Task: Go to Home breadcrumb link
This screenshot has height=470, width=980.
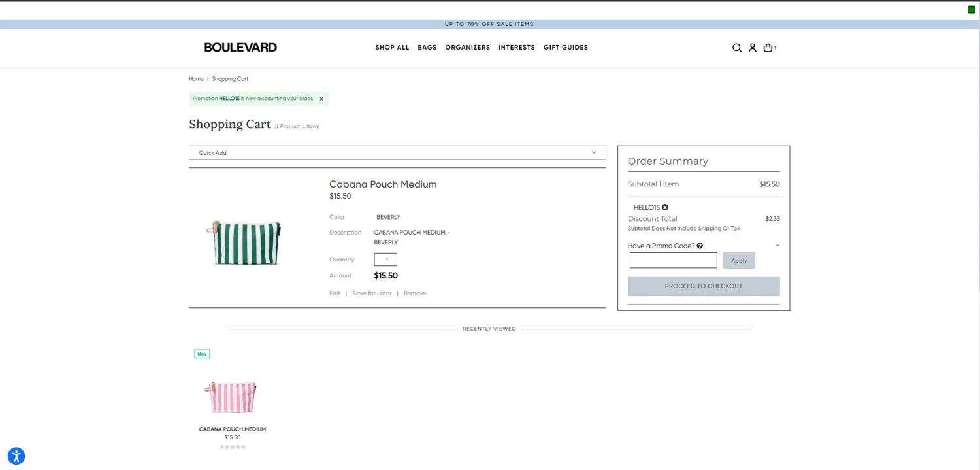Action: click(196, 79)
